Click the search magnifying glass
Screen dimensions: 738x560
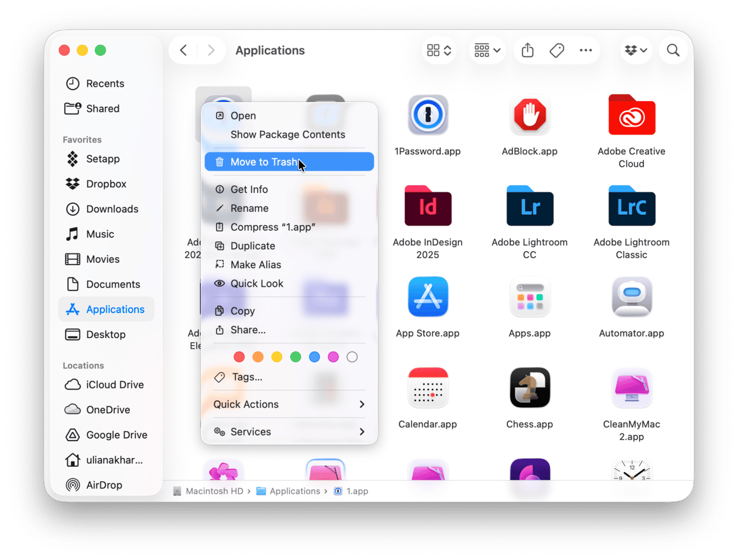tap(673, 50)
